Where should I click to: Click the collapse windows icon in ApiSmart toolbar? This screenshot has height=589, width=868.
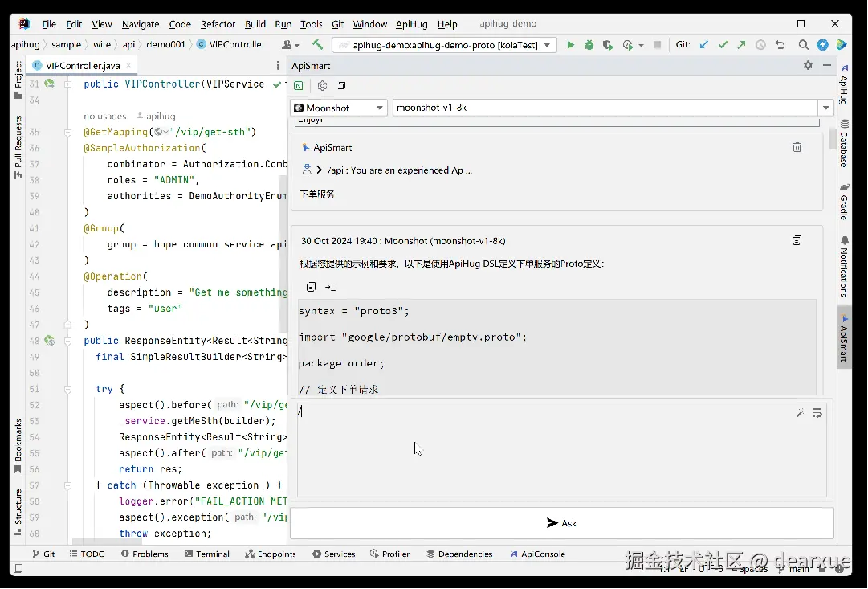click(x=341, y=85)
